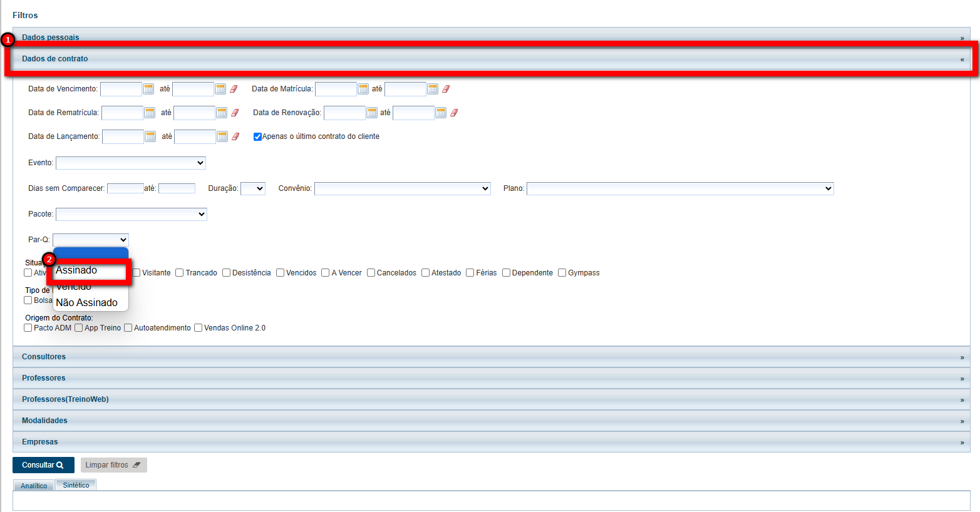Clear Data de Matrícula dates with eraser icon

pyautogui.click(x=446, y=89)
